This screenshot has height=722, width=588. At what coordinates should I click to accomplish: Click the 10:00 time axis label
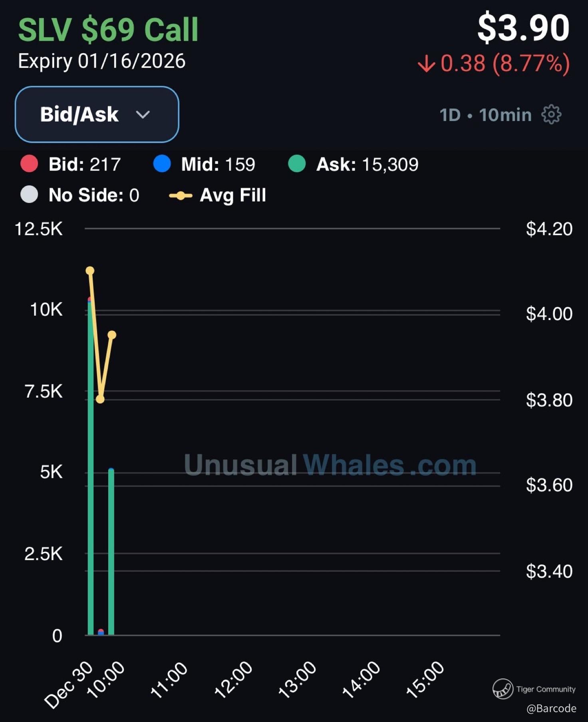106,680
